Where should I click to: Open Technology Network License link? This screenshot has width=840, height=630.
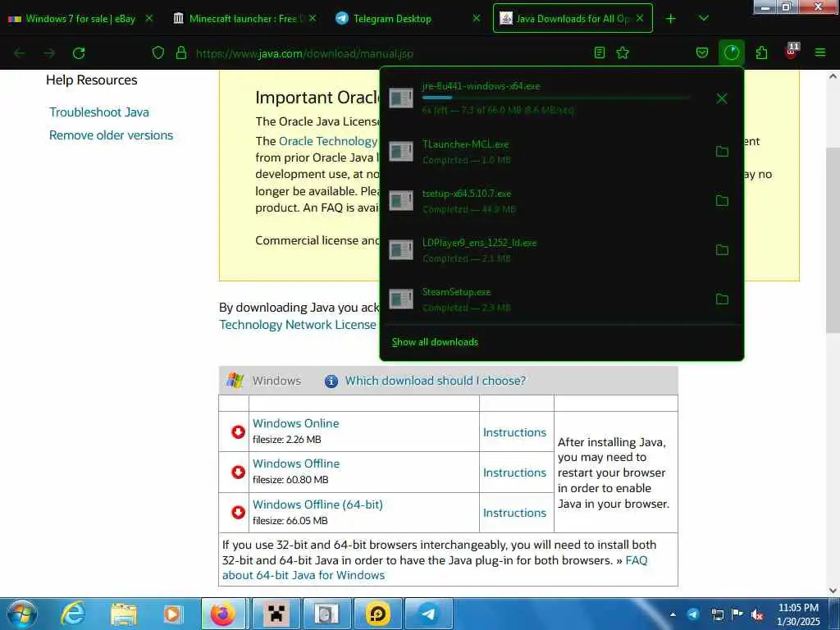[297, 325]
